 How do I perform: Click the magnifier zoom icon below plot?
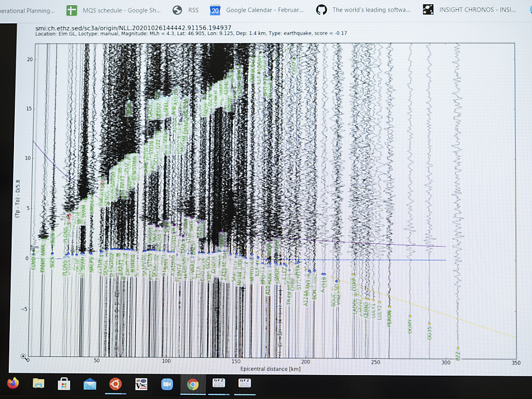[23, 356]
